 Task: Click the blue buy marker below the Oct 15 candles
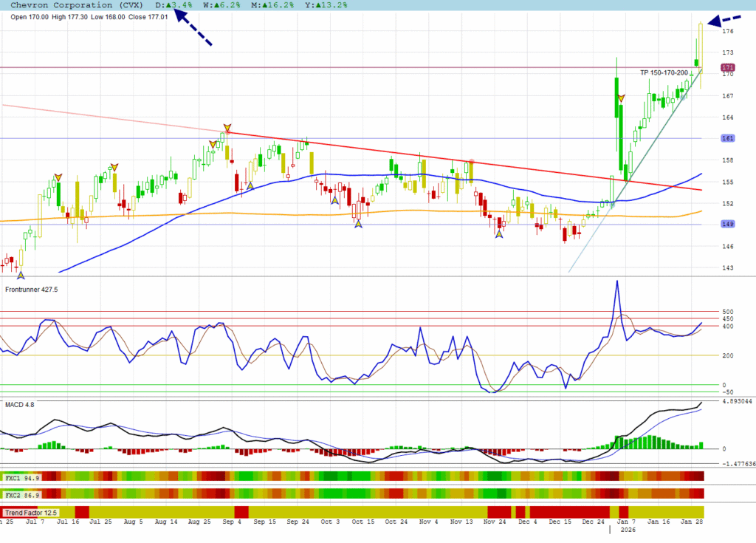[x=358, y=223]
